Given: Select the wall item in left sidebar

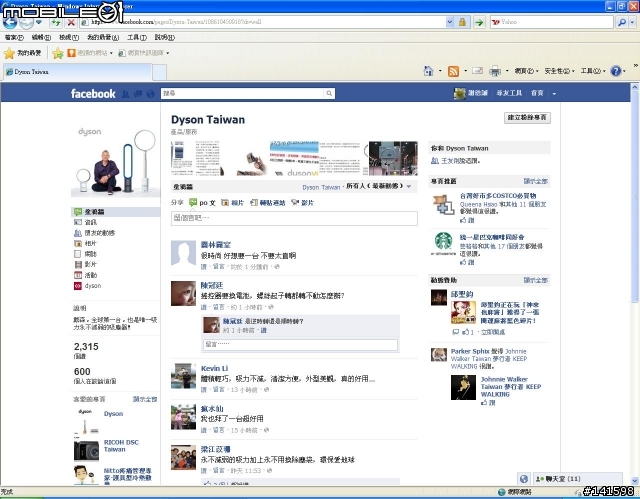Looking at the screenshot, I should (x=116, y=212).
